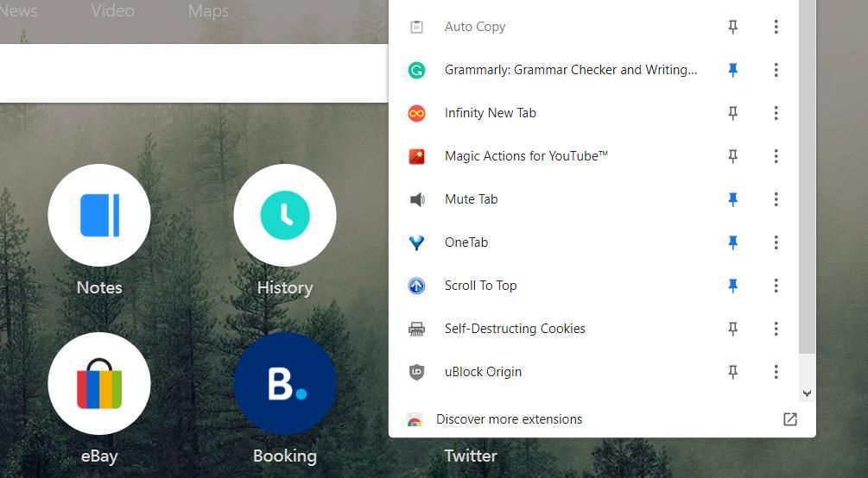Image resolution: width=868 pixels, height=478 pixels.
Task: Open the eBay shortcut icon
Action: (x=99, y=383)
